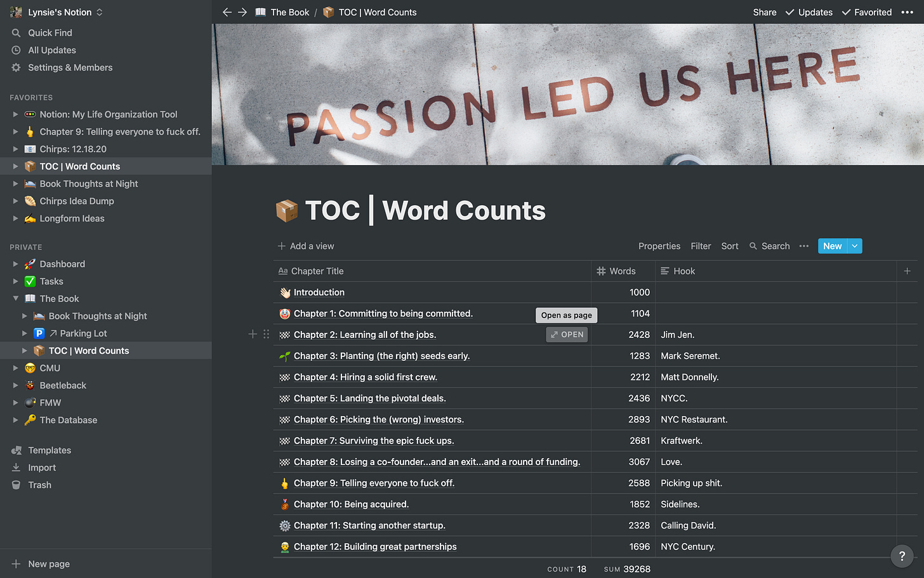
Task: Open the workspace switcher Lynsie's Notion
Action: (56, 12)
